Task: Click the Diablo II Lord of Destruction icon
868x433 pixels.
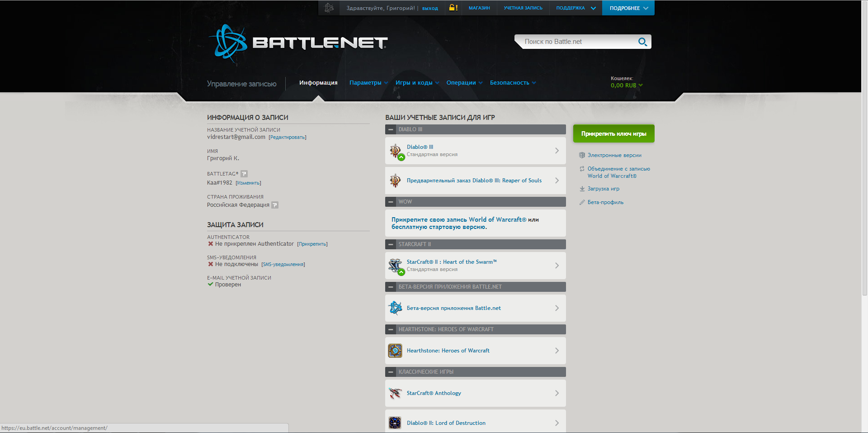Action: [x=395, y=423]
